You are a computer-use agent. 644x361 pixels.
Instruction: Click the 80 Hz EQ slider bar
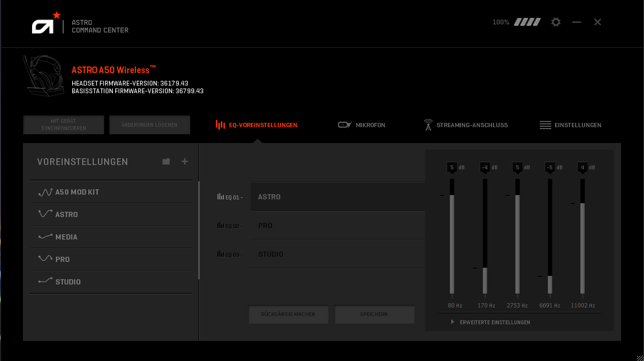tap(452, 236)
